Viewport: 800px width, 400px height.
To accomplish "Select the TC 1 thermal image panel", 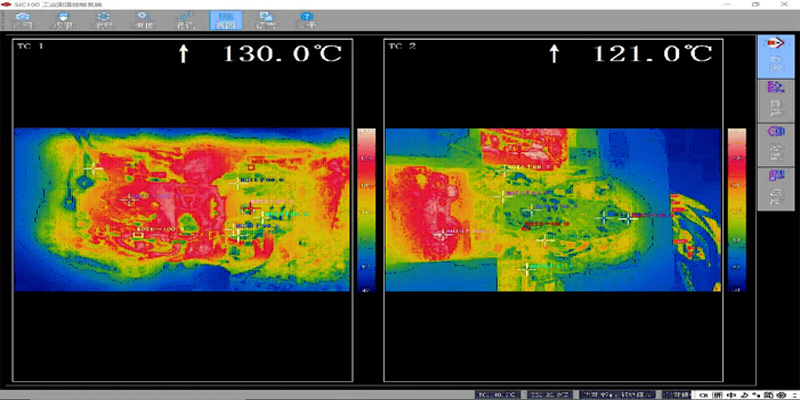I will (x=182, y=210).
